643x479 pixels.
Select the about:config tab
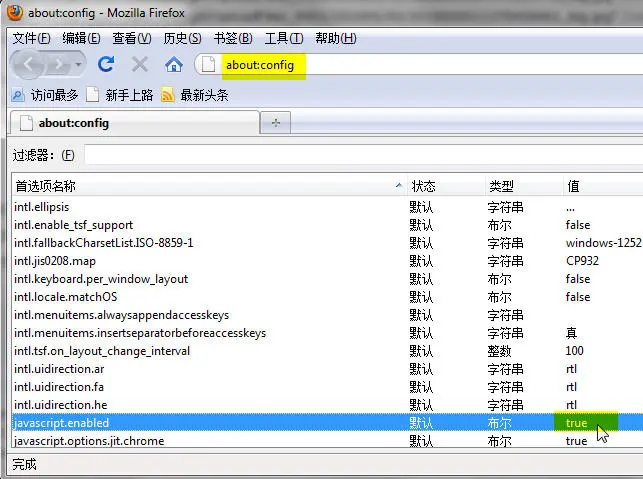135,123
